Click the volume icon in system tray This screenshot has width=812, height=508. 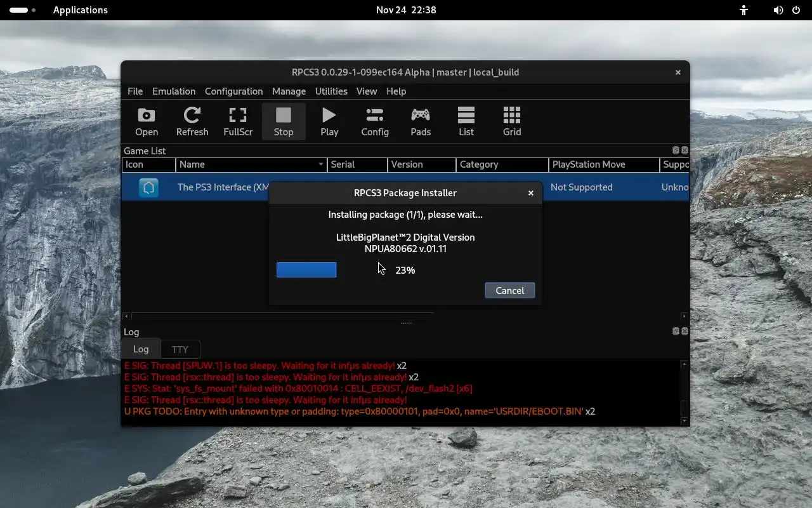tap(778, 10)
